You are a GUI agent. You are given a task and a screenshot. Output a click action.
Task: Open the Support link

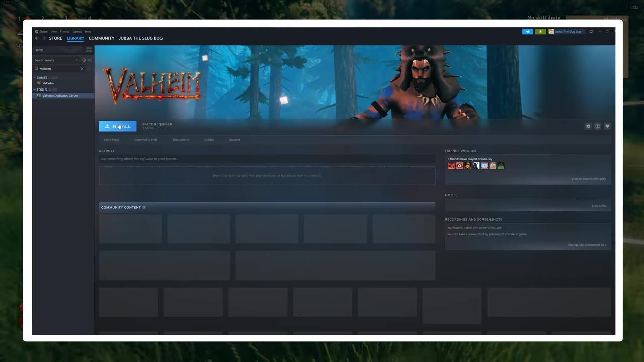(234, 140)
